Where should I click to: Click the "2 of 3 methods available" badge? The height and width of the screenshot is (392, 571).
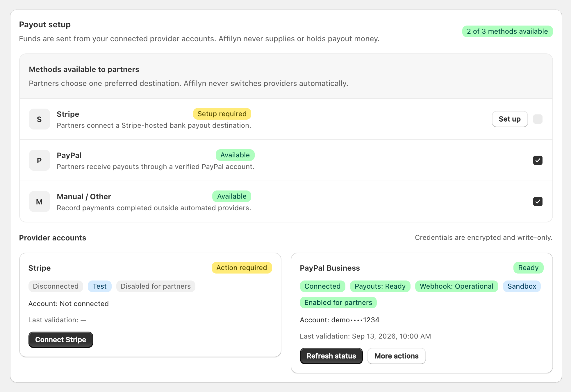(x=507, y=31)
